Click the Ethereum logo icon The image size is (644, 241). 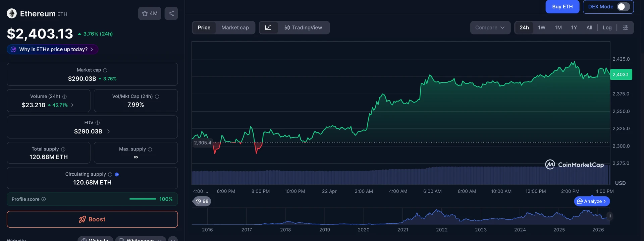pos(12,13)
